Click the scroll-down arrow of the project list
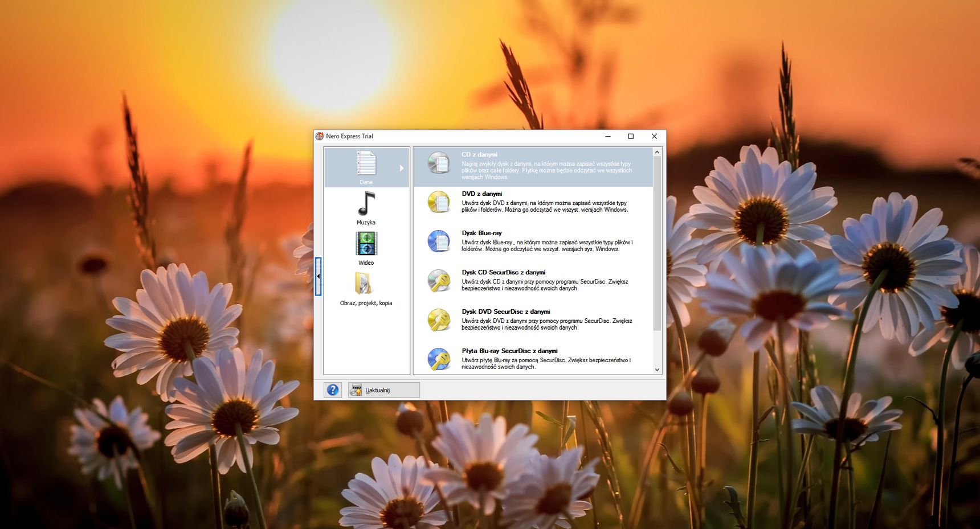Image resolution: width=980 pixels, height=529 pixels. click(657, 370)
